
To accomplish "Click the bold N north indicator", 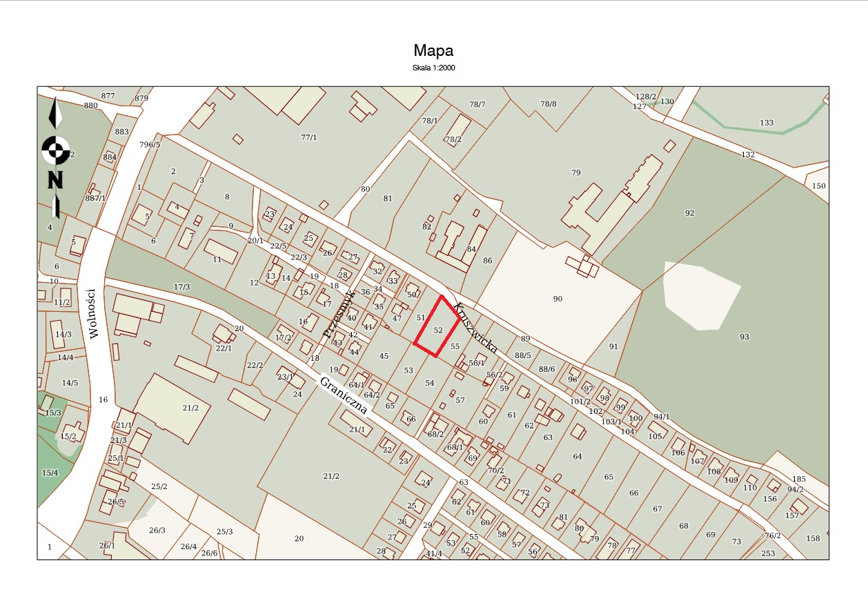I will tap(55, 179).
